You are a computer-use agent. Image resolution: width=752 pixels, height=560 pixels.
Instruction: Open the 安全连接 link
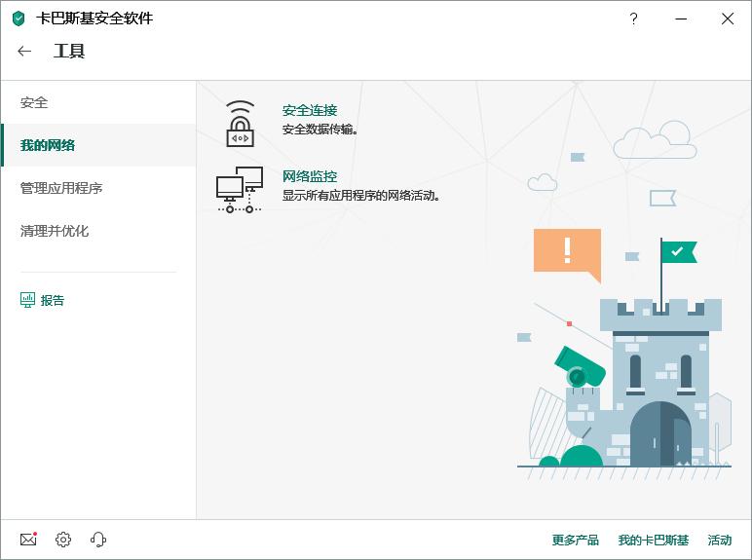tap(310, 111)
